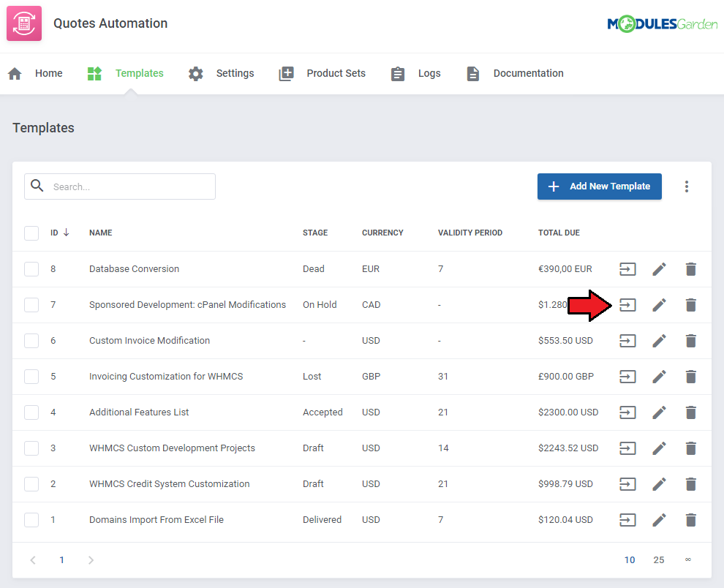Click the search magnifier icon

click(x=37, y=186)
